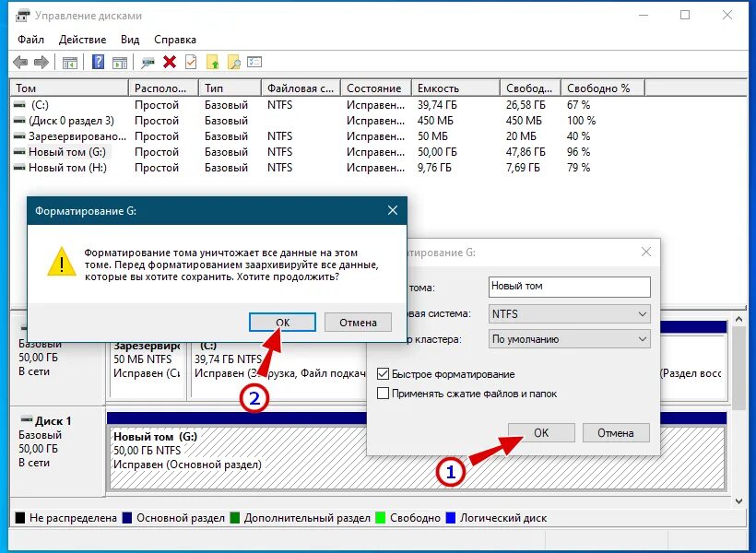Click the scroll up arrow of disk pane
756x553 pixels.
pyautogui.click(x=738, y=319)
